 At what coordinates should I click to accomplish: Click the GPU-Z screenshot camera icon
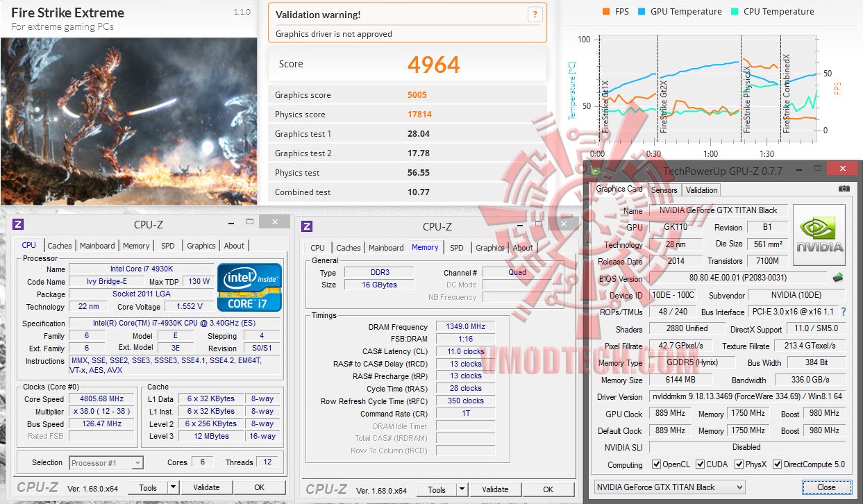pos(844,189)
